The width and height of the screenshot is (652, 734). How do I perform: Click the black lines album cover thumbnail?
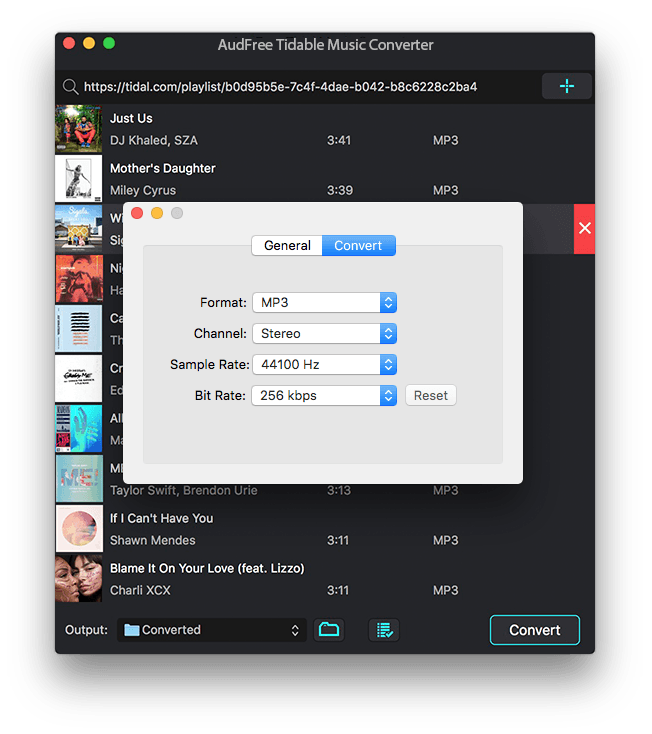point(79,329)
